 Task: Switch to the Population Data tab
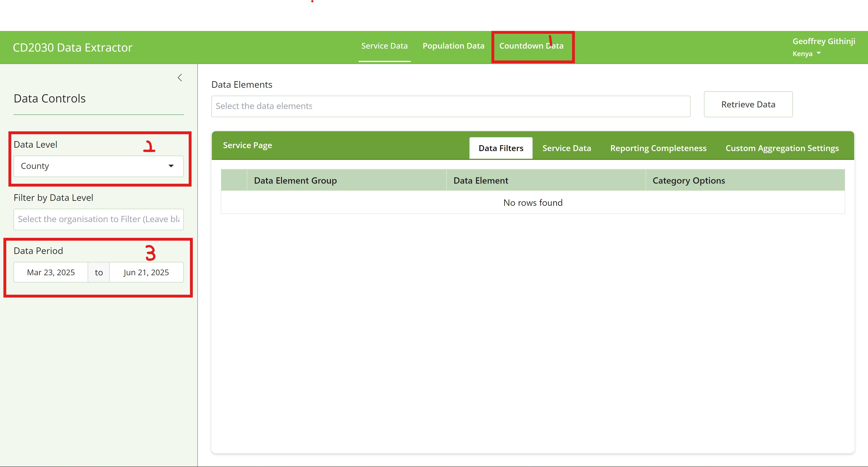pyautogui.click(x=453, y=46)
